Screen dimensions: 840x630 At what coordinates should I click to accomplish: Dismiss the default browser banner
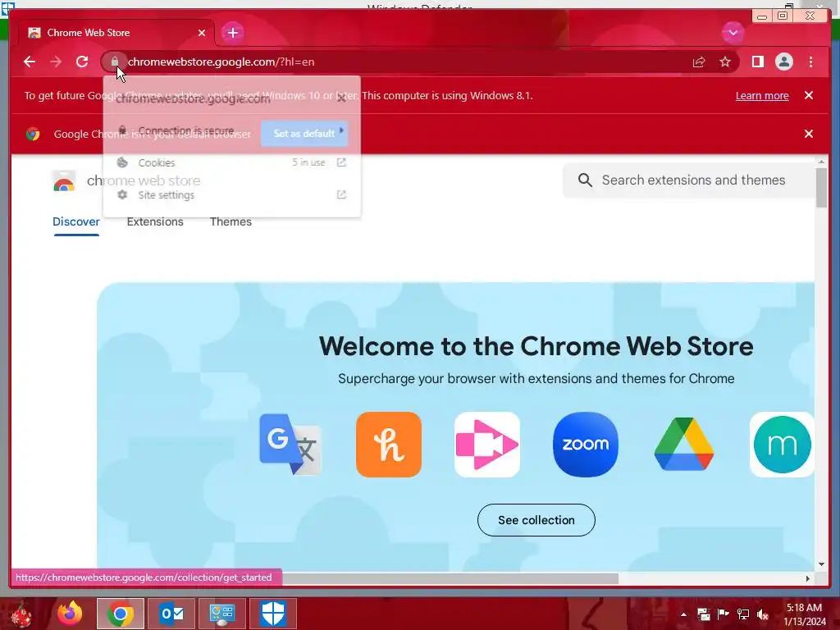pyautogui.click(x=809, y=134)
